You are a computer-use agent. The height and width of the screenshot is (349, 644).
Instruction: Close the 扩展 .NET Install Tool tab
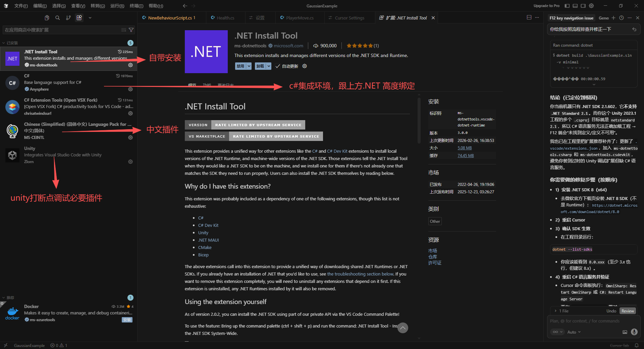tap(433, 18)
